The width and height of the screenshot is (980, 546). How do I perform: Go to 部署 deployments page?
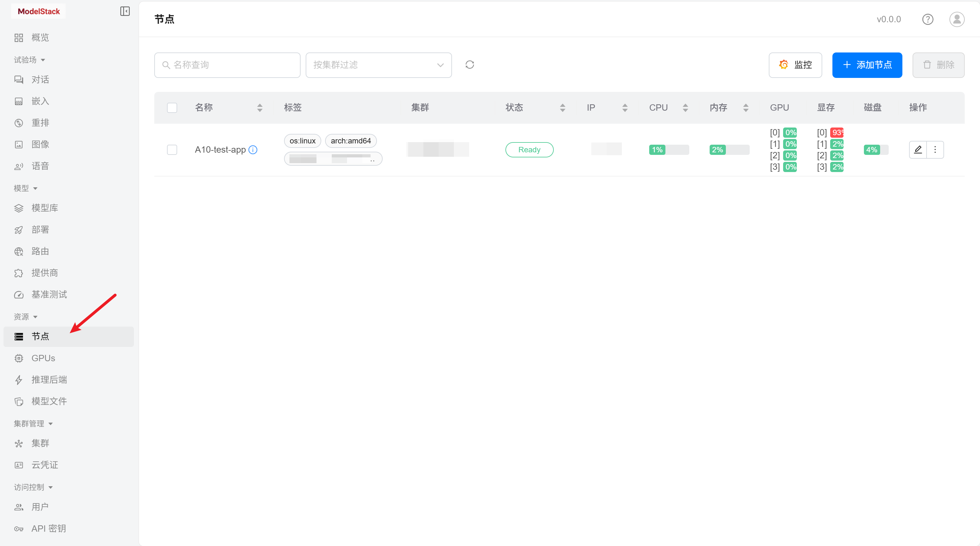tap(68, 230)
